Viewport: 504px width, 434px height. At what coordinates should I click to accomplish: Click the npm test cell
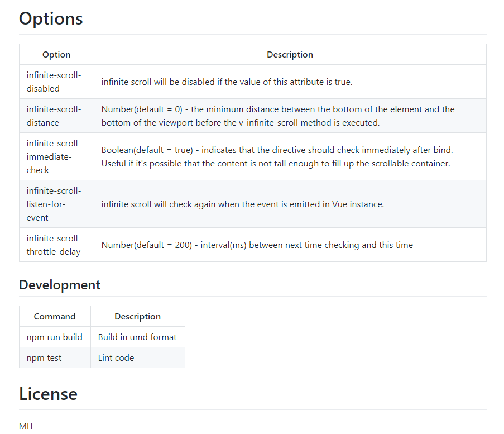tap(55, 357)
